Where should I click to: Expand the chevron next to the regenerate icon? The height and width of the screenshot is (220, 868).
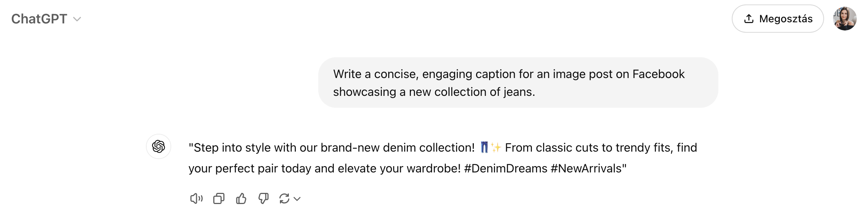(297, 199)
